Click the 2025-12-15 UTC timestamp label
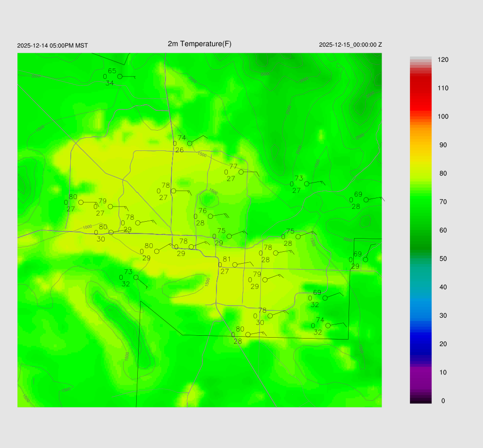Viewport: 483px width, 448px height. (350, 45)
